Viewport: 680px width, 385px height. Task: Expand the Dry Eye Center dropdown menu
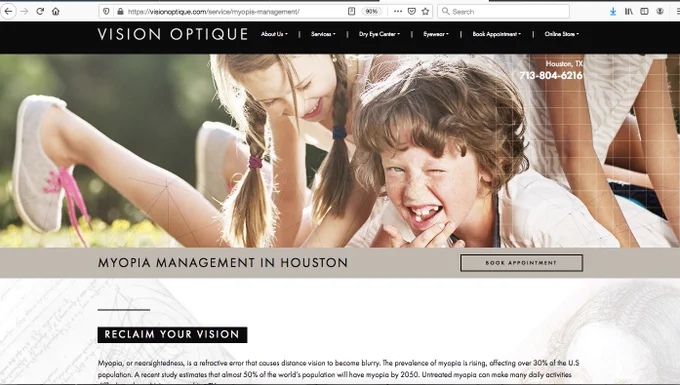pyautogui.click(x=379, y=34)
